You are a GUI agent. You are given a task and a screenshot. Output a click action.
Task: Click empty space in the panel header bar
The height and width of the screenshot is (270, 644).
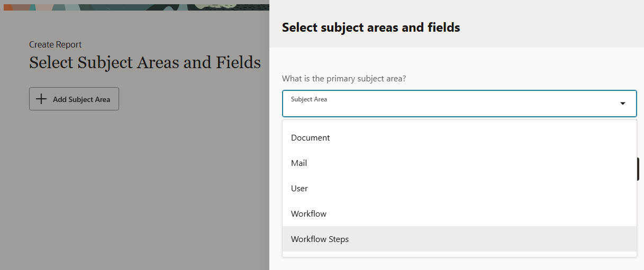click(550, 26)
